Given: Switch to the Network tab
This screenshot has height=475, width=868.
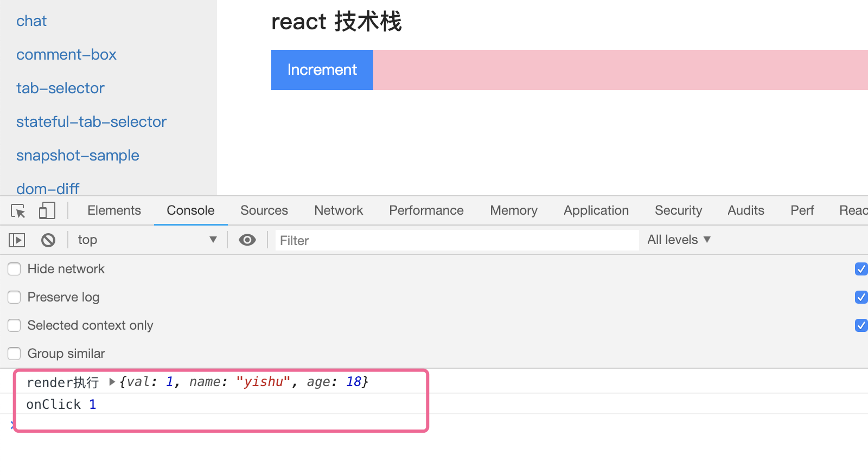Looking at the screenshot, I should click(x=339, y=210).
